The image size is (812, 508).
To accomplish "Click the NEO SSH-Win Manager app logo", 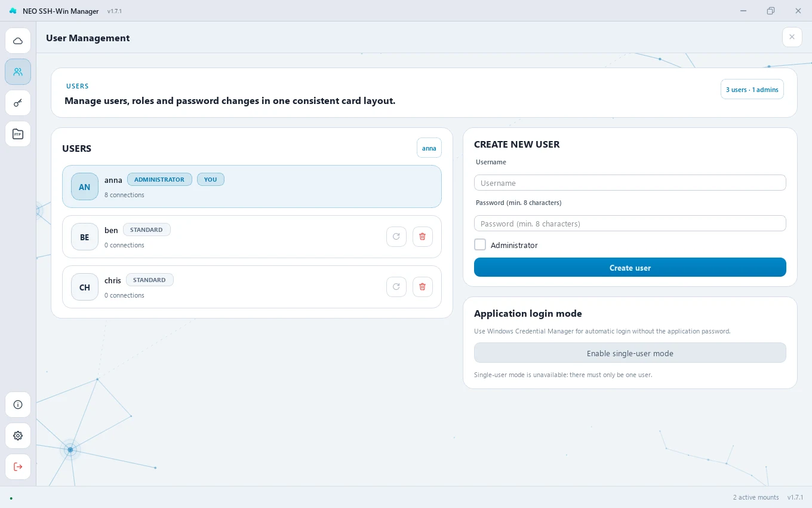I will [x=13, y=11].
